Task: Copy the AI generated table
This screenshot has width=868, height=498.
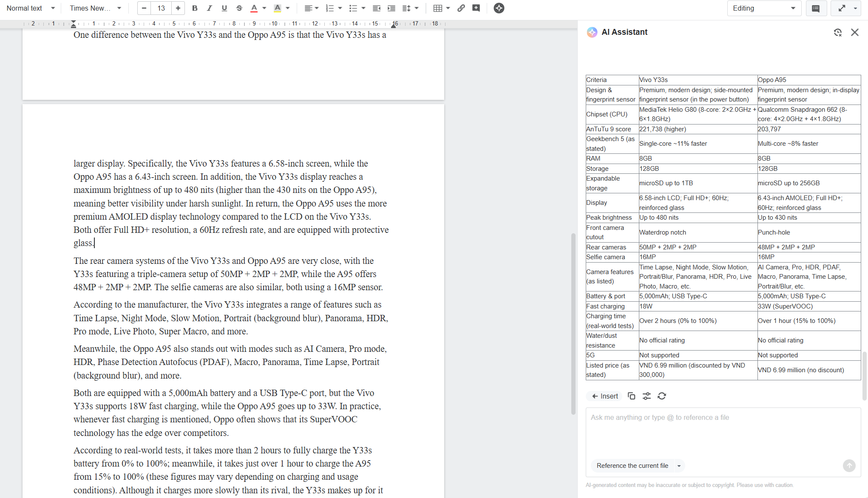Action: click(x=631, y=396)
